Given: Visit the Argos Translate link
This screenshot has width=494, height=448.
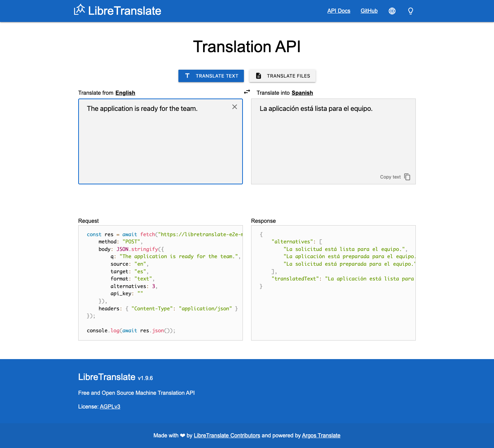Looking at the screenshot, I should coord(321,435).
